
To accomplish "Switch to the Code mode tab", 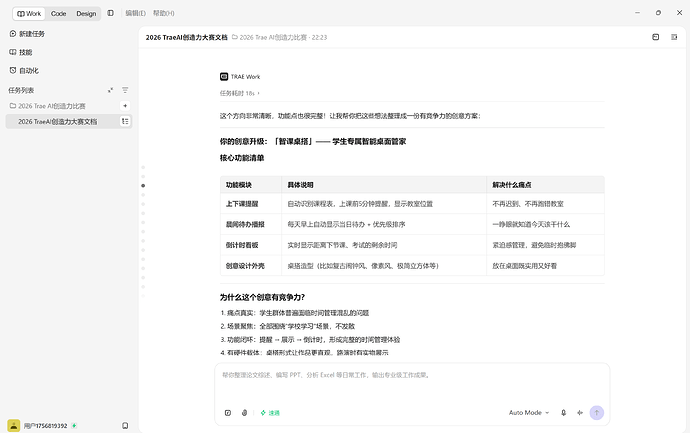I will pos(58,14).
